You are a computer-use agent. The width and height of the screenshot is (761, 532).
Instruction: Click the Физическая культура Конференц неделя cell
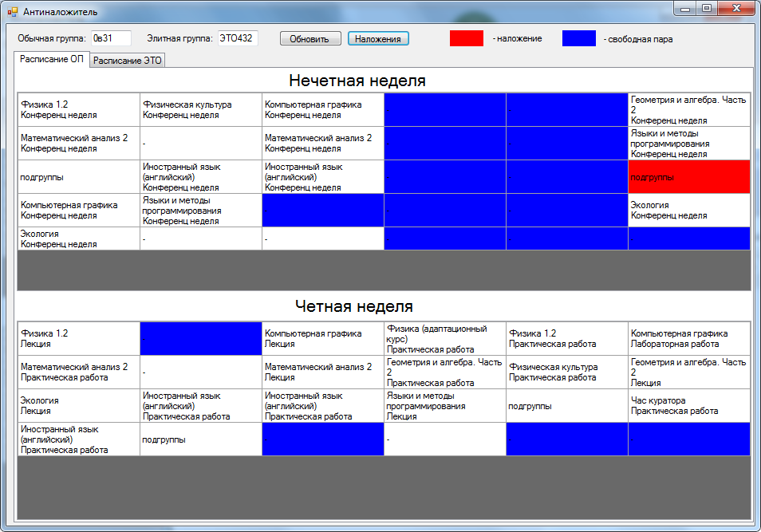(x=200, y=109)
